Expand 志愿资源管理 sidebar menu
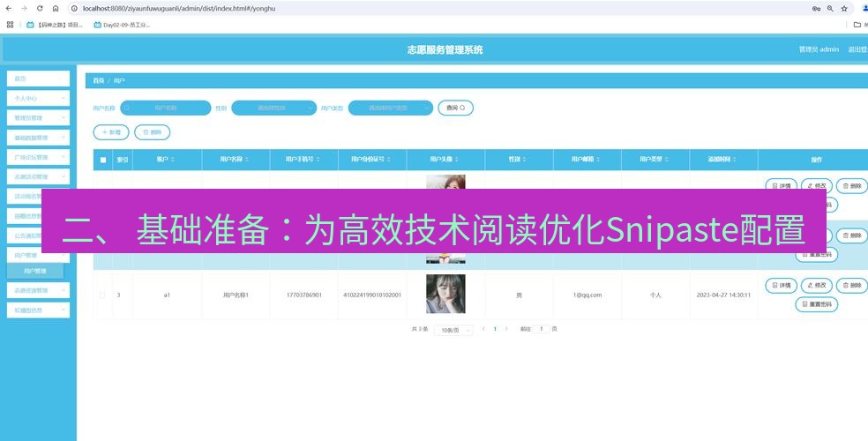Screen dimensions: 868x441 point(38,290)
